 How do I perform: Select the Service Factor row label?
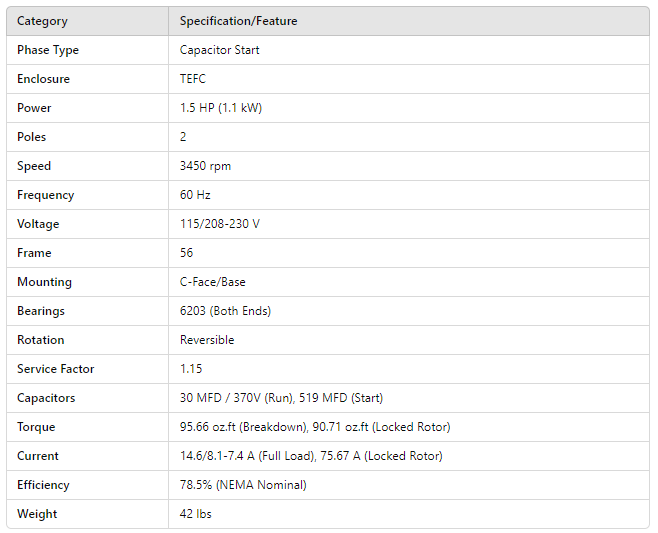pyautogui.click(x=56, y=369)
